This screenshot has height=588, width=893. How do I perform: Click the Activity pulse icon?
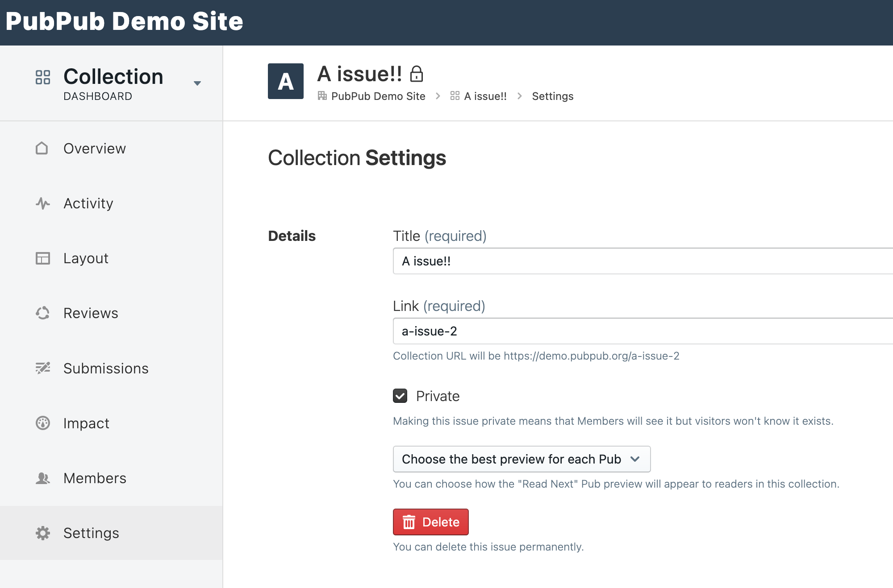click(x=42, y=203)
